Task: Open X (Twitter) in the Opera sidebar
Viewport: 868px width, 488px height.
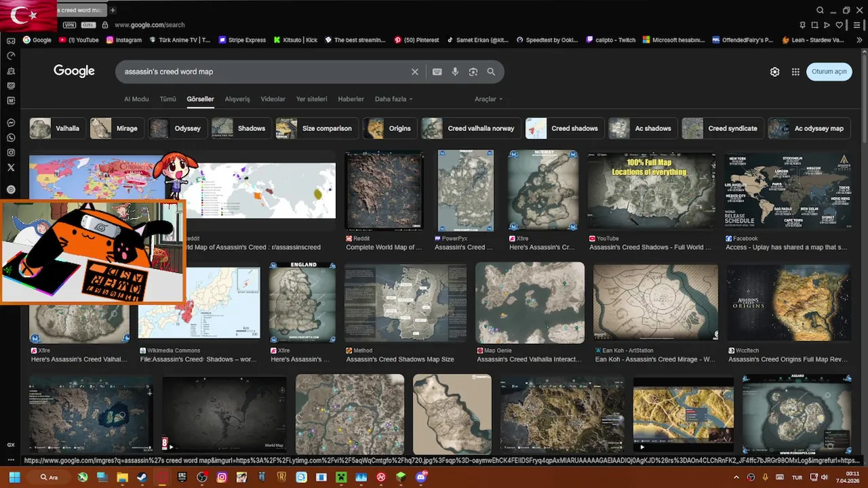Action: (x=11, y=167)
